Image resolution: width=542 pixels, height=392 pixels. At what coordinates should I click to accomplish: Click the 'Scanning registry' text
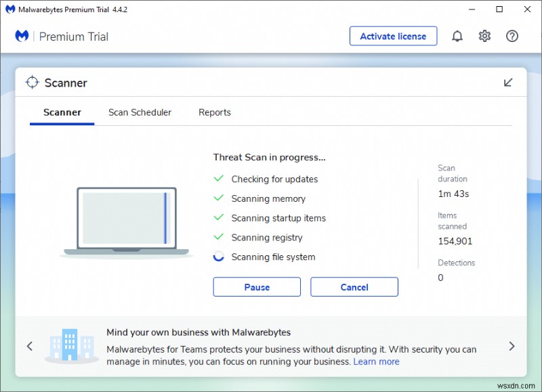tap(267, 238)
